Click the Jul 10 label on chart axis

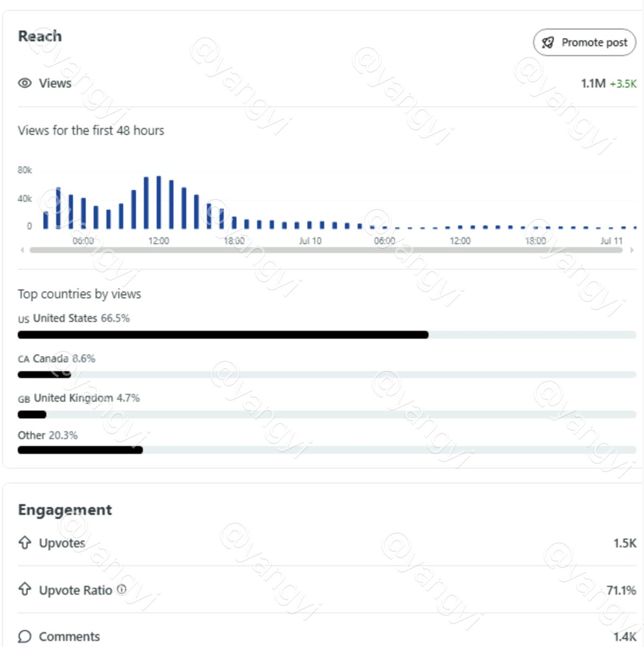click(x=310, y=241)
